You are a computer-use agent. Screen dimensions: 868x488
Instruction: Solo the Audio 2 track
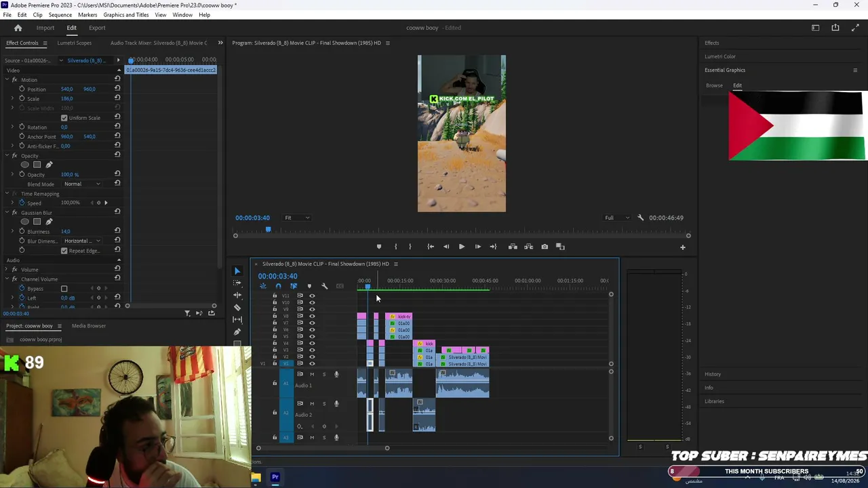click(x=324, y=404)
